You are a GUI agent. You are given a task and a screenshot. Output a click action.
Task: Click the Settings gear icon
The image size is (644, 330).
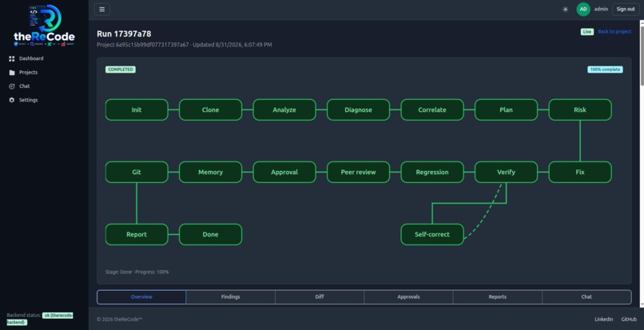click(x=11, y=100)
